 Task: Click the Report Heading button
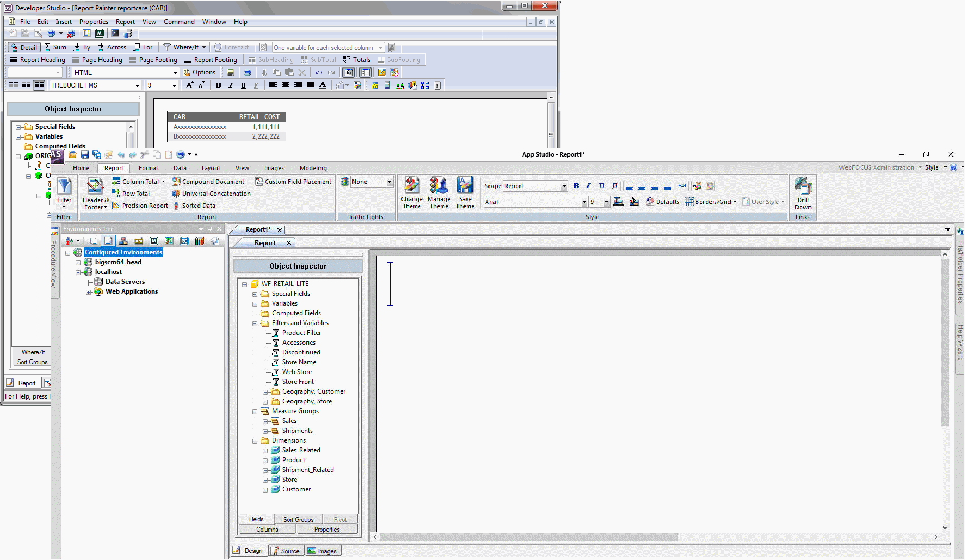(x=37, y=60)
